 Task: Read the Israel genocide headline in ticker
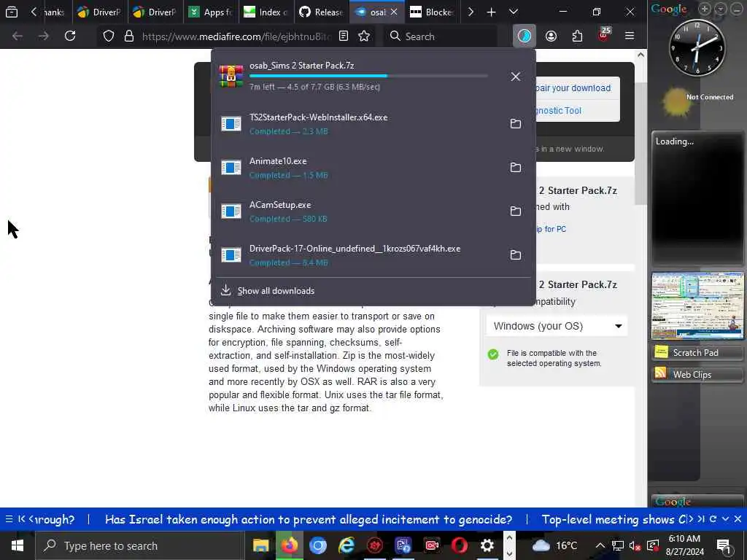[x=309, y=519]
